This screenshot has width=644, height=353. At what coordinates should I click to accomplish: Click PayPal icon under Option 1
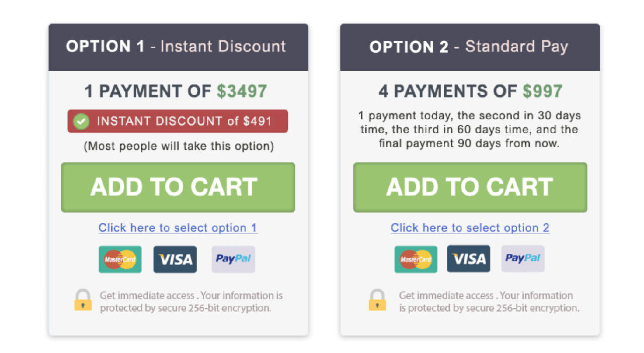click(233, 259)
